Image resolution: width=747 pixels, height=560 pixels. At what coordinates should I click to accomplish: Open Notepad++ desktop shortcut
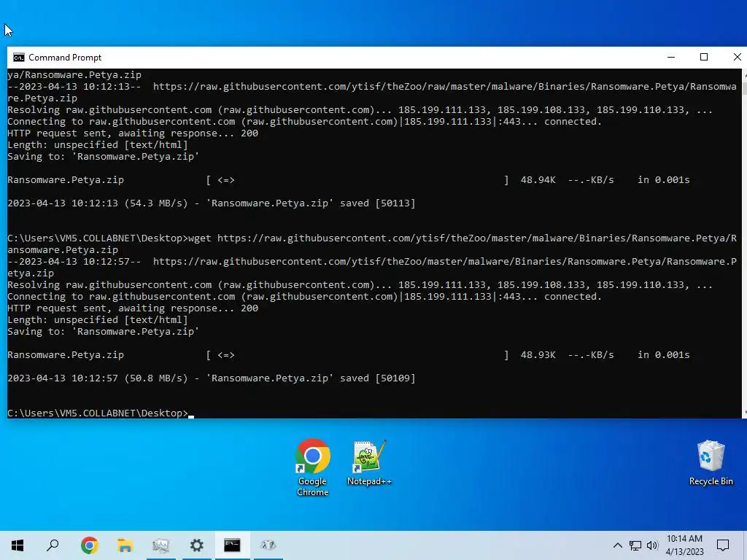point(369,462)
